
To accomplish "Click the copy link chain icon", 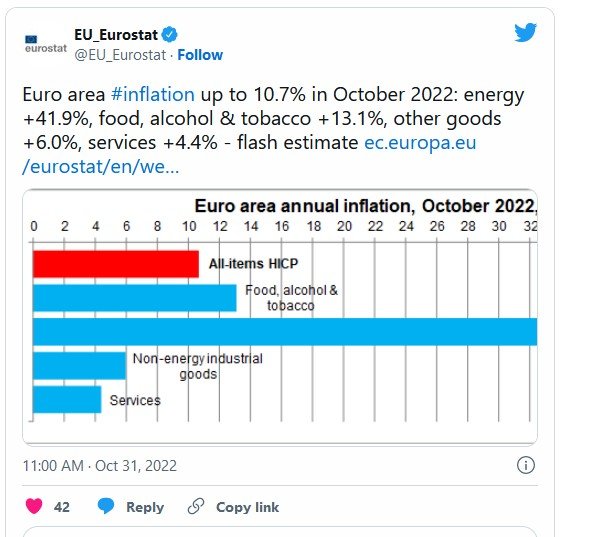I will (x=196, y=507).
